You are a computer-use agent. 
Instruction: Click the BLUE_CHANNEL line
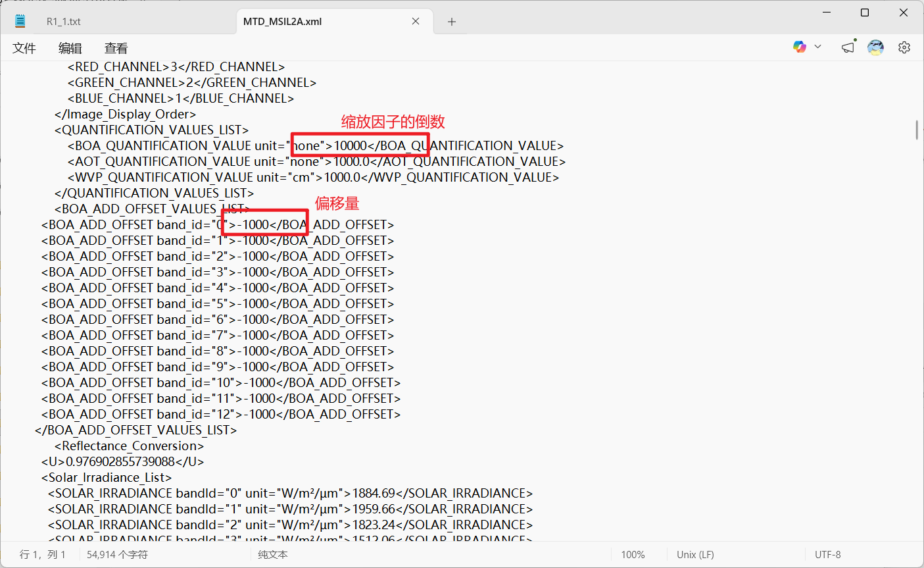tap(181, 98)
